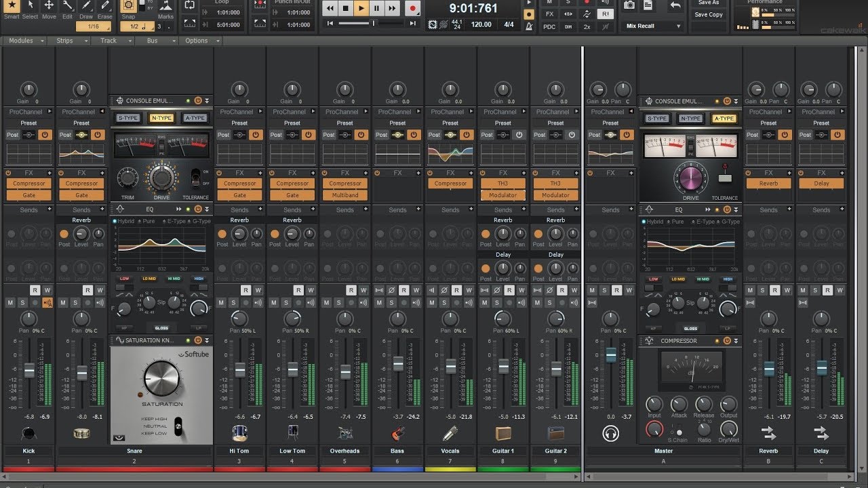This screenshot has width=868, height=488.
Task: Pause playback with the Pause button
Action: click(377, 8)
